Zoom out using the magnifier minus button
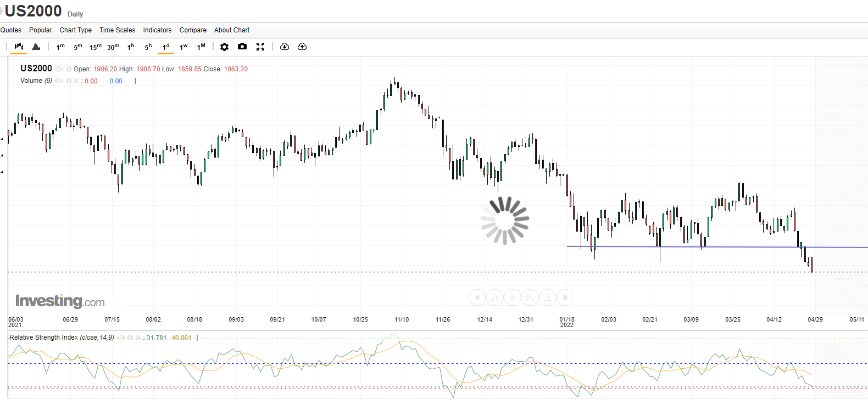 [x=512, y=297]
